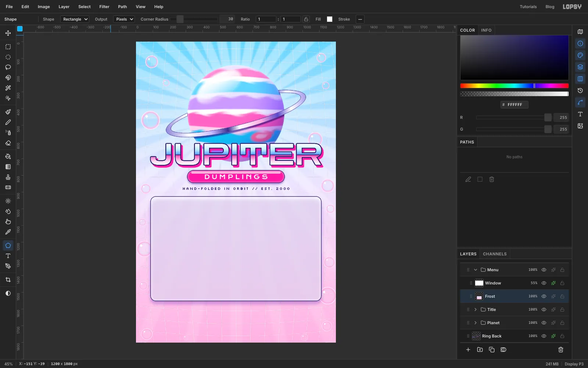Click the Corner Radius value field
Viewport: 588px width, 368px height.
pos(227,19)
